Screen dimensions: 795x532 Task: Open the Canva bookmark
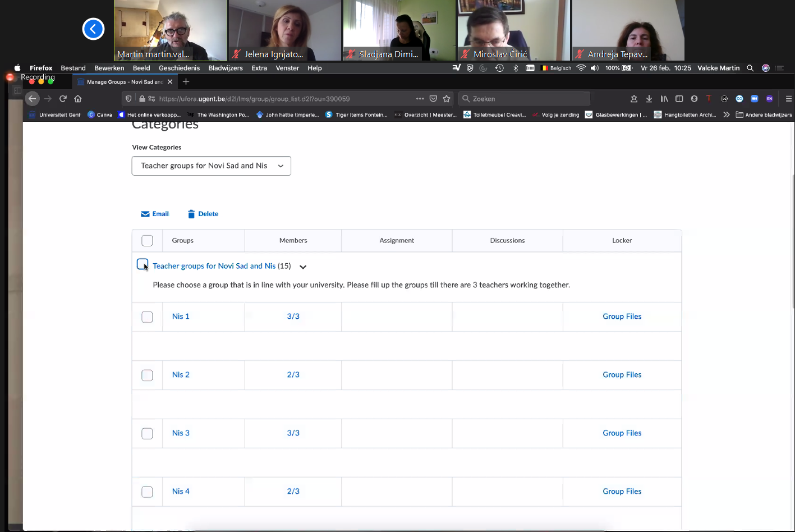point(100,114)
